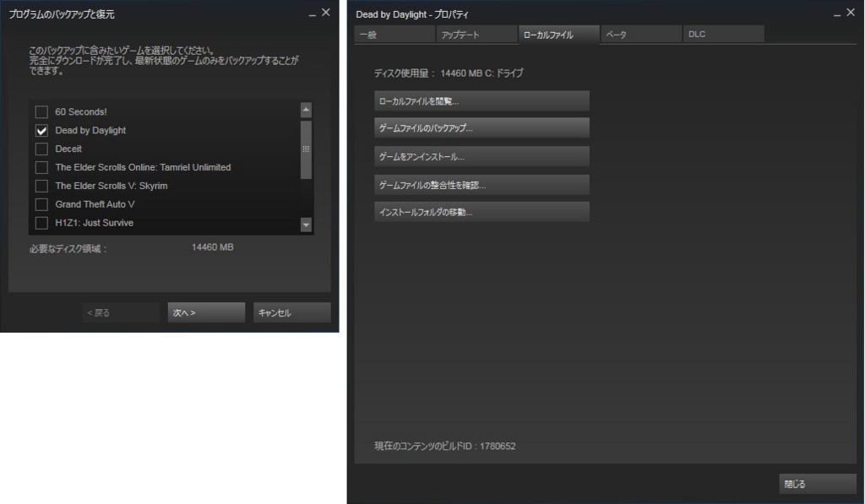Click The Elder Scrolls Online: Tamriel Unlimited label
Screen dimensions: 865x504
click(x=143, y=167)
